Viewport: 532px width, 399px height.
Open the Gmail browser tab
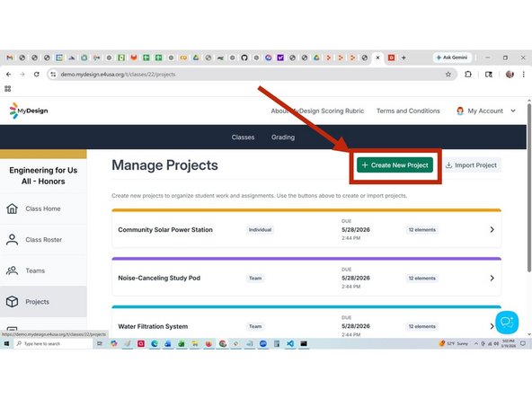pyautogui.click(x=10, y=58)
